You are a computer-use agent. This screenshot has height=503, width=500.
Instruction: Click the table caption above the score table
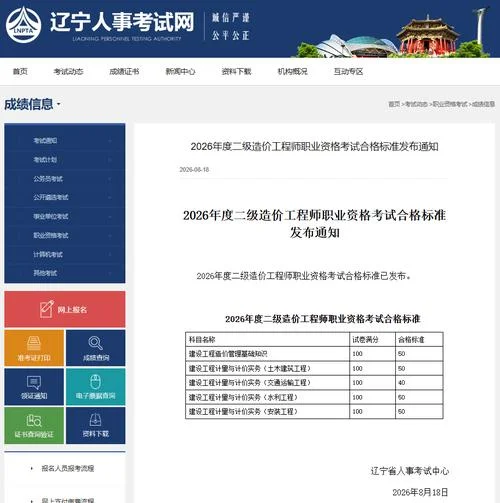tap(322, 319)
